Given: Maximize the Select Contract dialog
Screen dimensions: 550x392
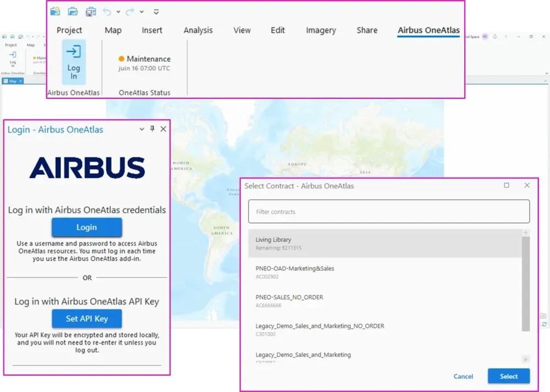Looking at the screenshot, I should (x=507, y=185).
